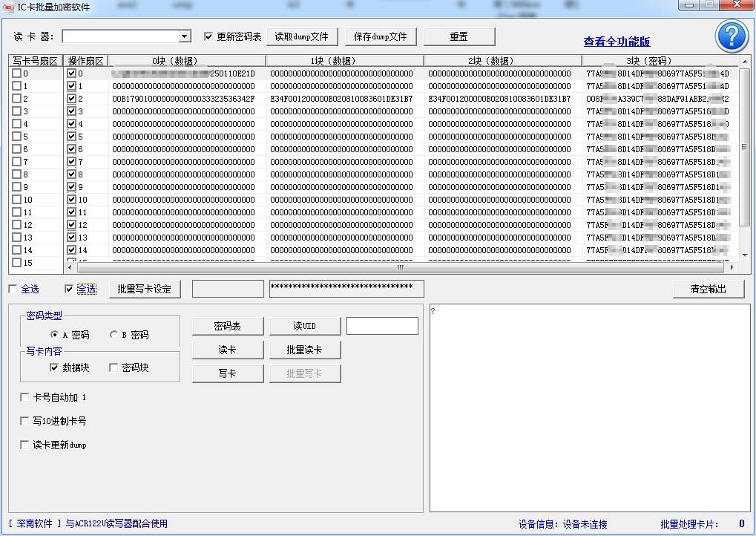Click the table's horizontal scrollbar
This screenshot has width=756, height=536.
[x=401, y=267]
